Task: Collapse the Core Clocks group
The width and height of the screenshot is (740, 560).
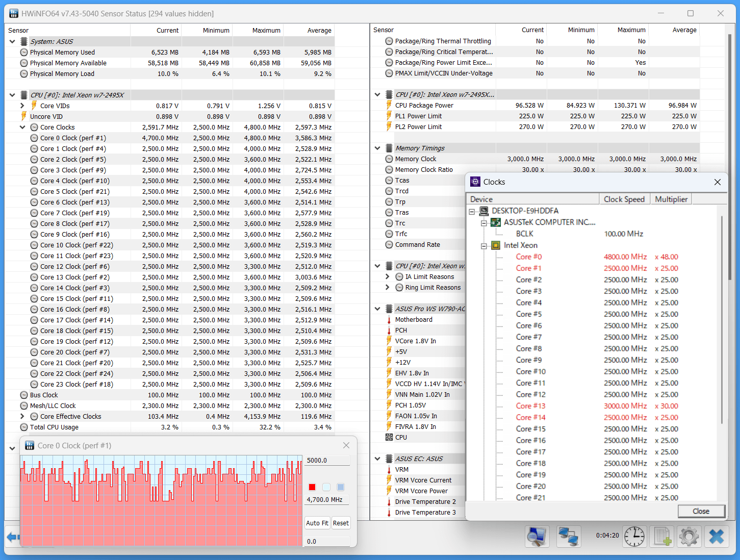Action: (x=22, y=127)
